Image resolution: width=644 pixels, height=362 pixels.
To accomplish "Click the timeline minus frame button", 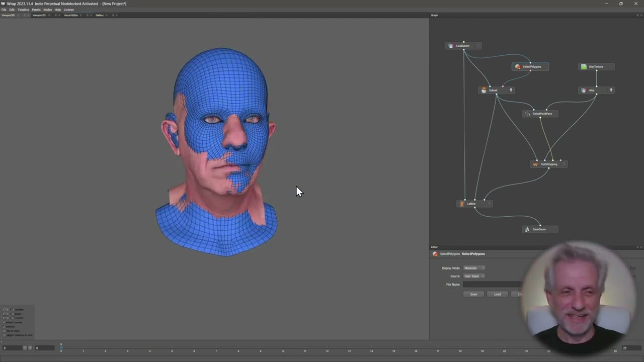I will pos(25,348).
